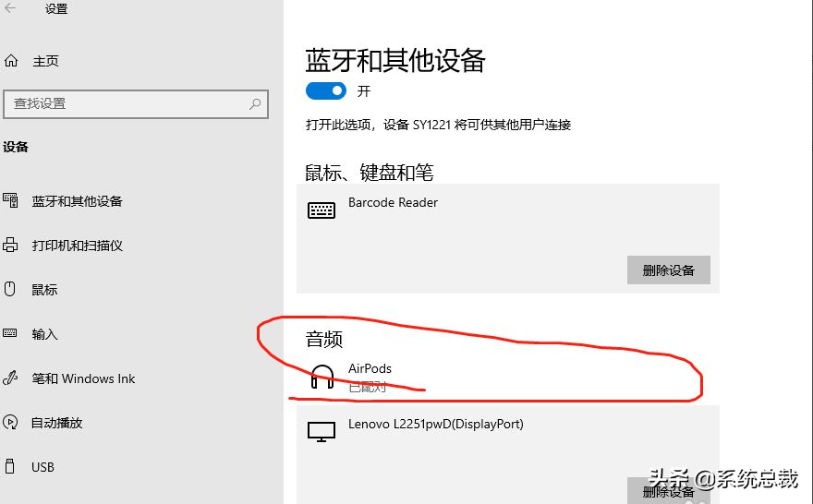Select the AirPods 已配对 status text
The width and height of the screenshot is (813, 504).
[367, 387]
